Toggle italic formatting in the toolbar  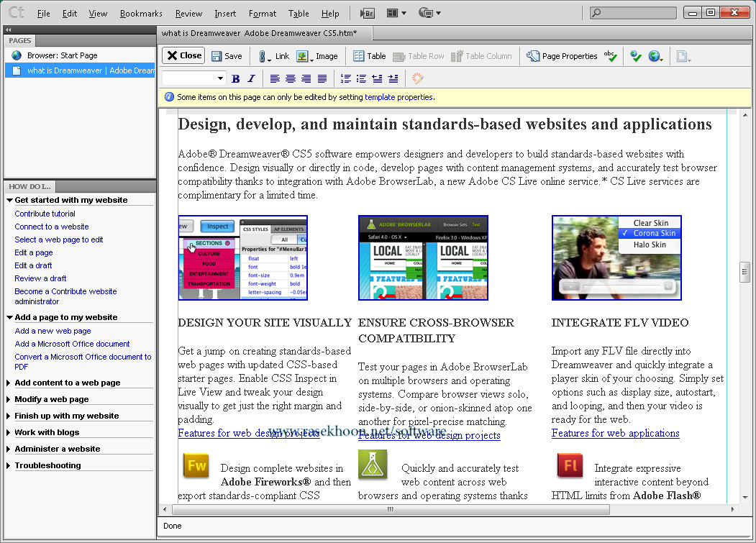pos(251,78)
